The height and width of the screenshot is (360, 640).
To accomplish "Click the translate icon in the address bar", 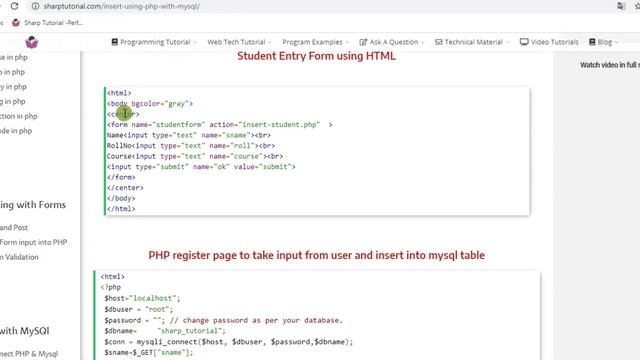I will point(621,6).
